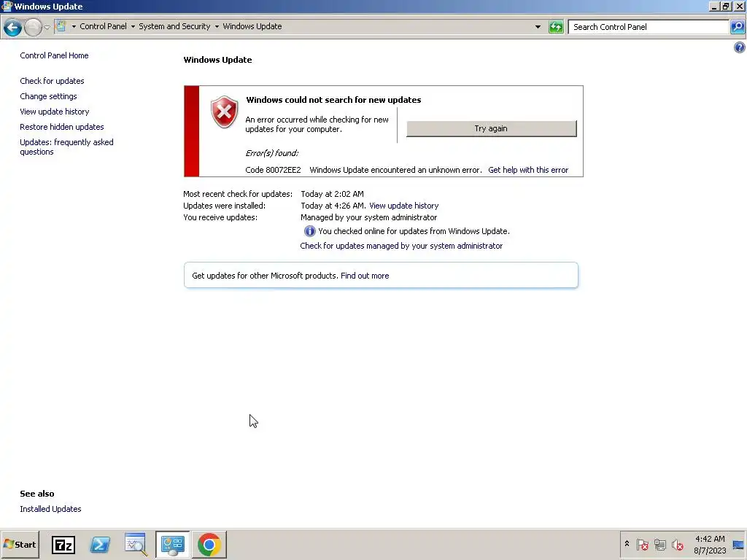
Task: Restore down the Windows Update window
Action: point(726,6)
